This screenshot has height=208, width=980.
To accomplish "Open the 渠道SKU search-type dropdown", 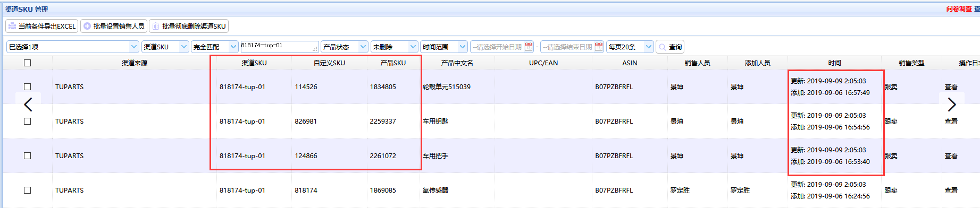I will point(165,47).
